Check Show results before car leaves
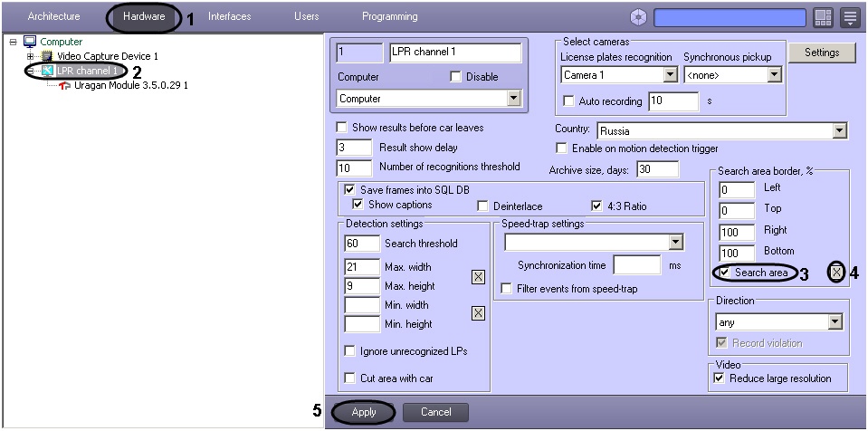The image size is (868, 431). (341, 128)
